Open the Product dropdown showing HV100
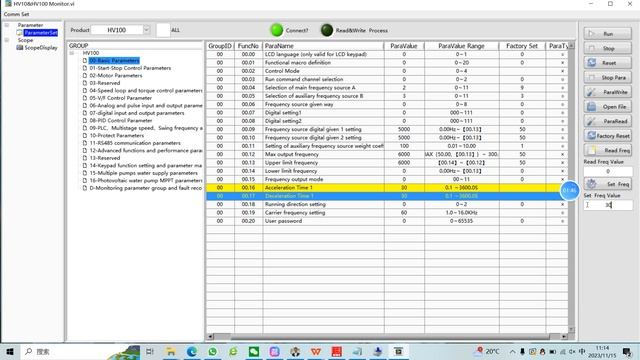The image size is (640, 360). [121, 30]
